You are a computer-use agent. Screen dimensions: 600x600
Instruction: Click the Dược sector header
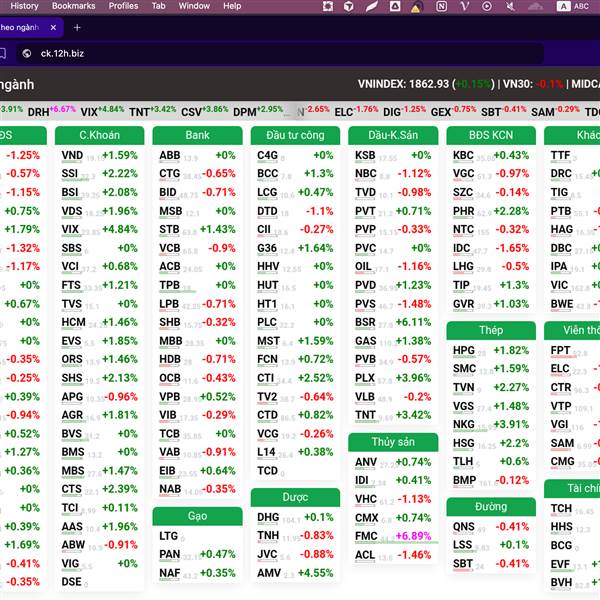(x=295, y=497)
